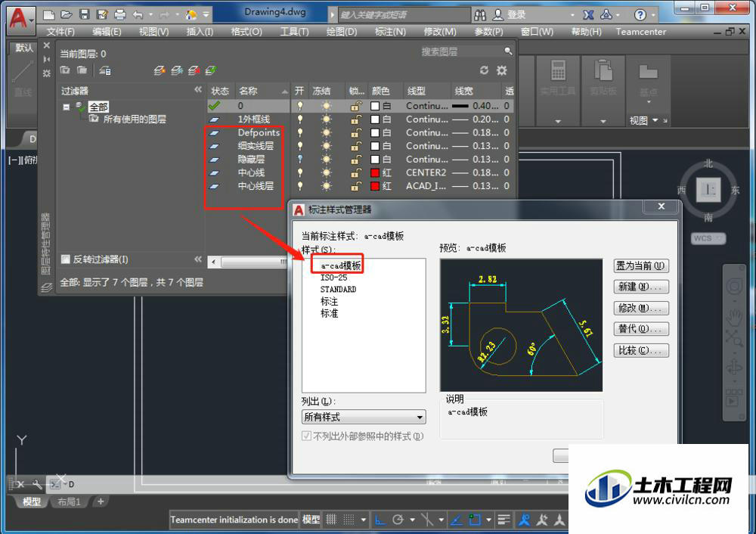
Task: Print the drawing with the printer icon
Action: [x=120, y=15]
